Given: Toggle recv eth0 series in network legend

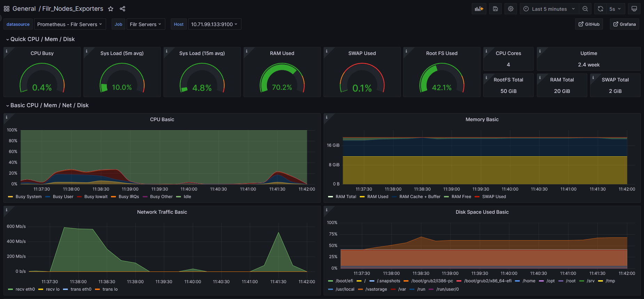Looking at the screenshot, I should click(x=25, y=289).
